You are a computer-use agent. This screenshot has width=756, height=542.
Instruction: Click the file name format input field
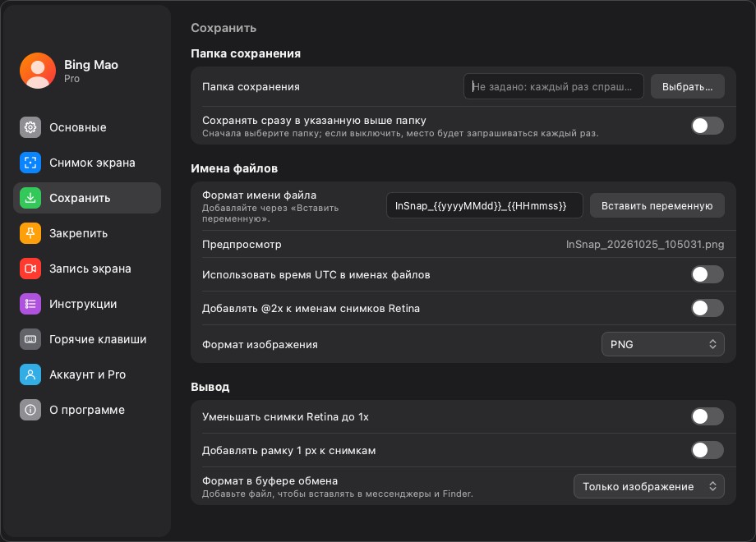[x=485, y=206]
